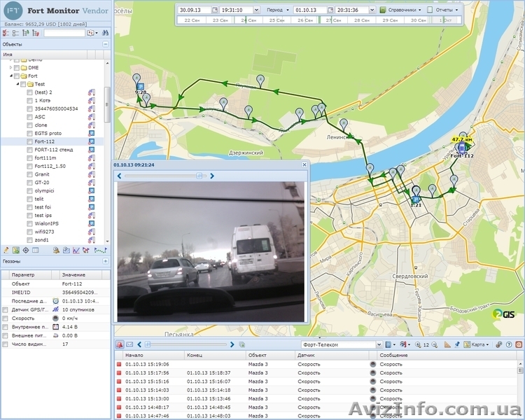Collapse the Fort folder in the tree

point(11,76)
